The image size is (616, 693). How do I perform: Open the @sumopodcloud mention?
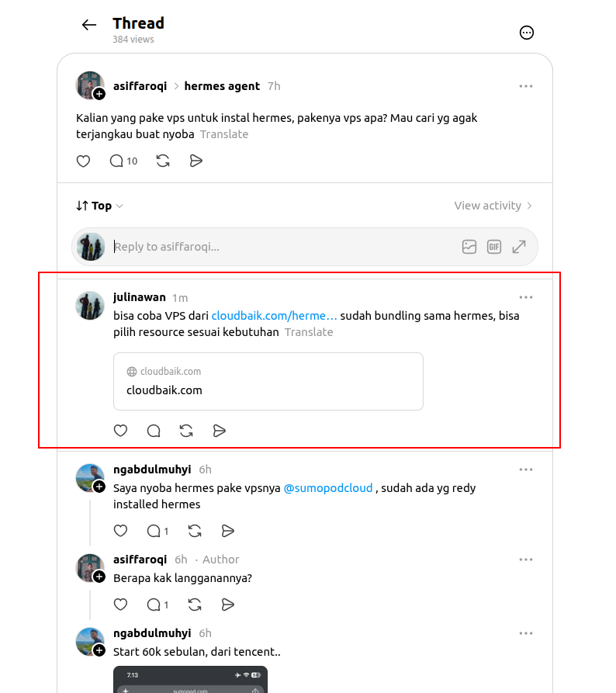point(328,488)
